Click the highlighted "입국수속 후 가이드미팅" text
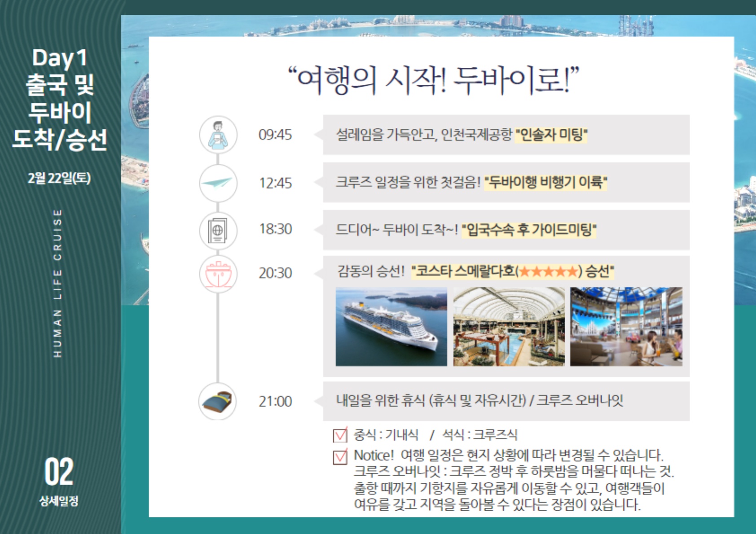The width and height of the screenshot is (756, 534). coord(529,230)
